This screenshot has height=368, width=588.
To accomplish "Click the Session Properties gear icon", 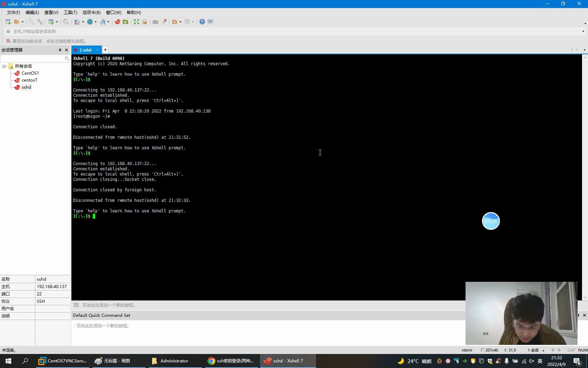I will [x=51, y=22].
